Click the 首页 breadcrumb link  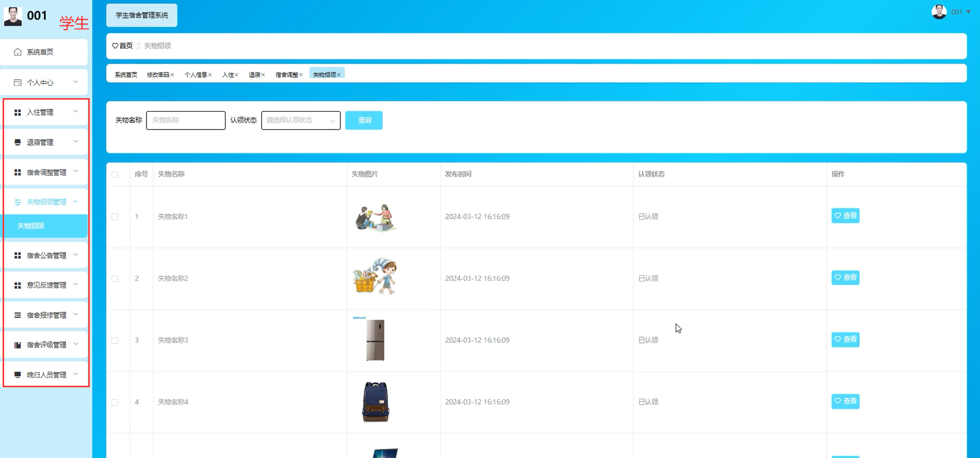click(x=126, y=46)
